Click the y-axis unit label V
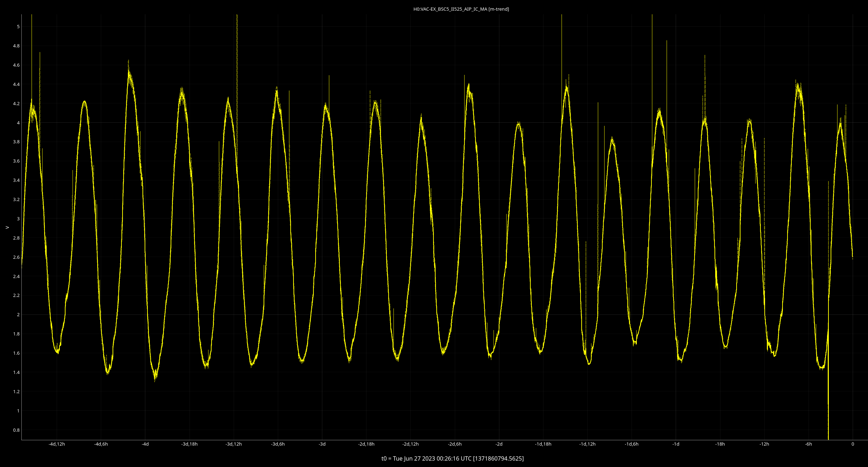The height and width of the screenshot is (467, 868). click(x=7, y=227)
